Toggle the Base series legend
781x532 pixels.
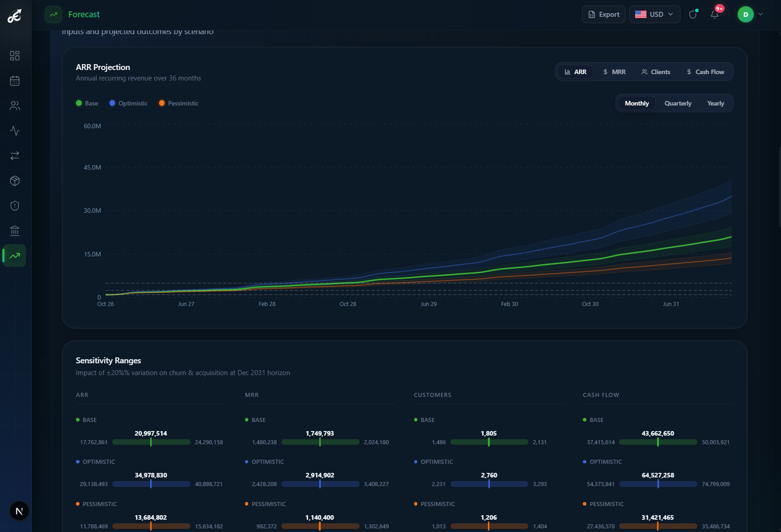point(87,103)
